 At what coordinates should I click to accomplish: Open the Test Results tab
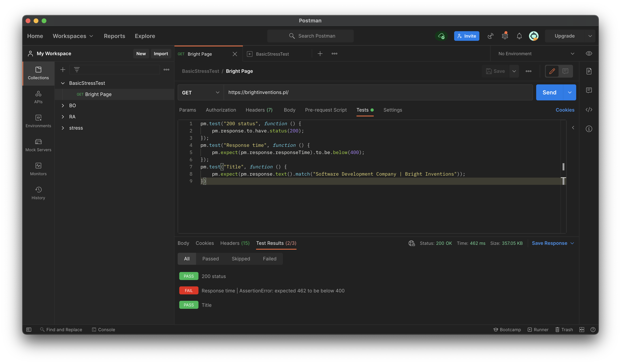[276, 243]
